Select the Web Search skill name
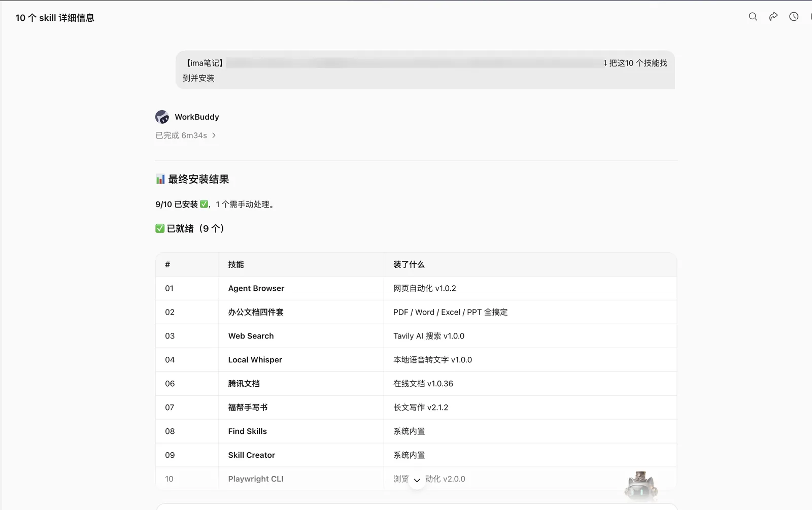This screenshot has width=812, height=510. coord(251,336)
